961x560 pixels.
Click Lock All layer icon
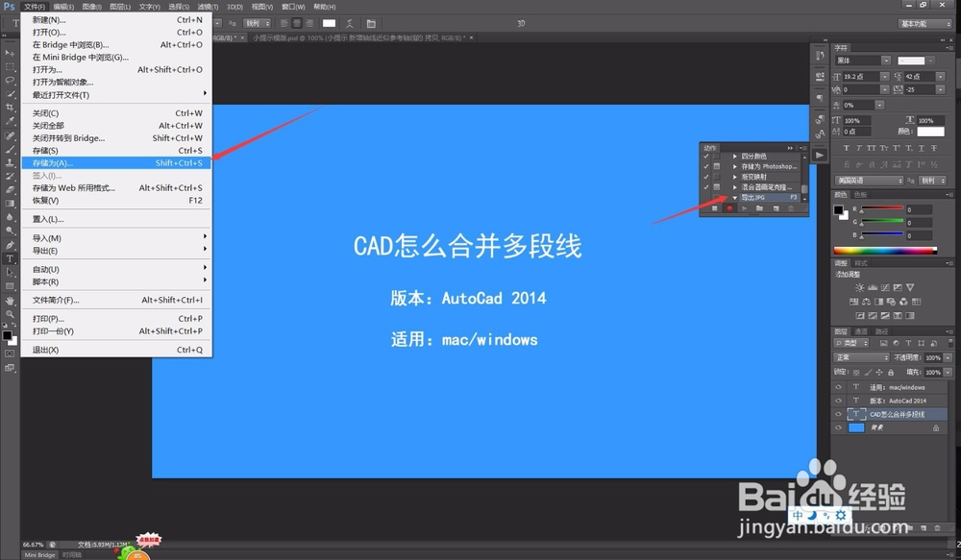pos(891,372)
